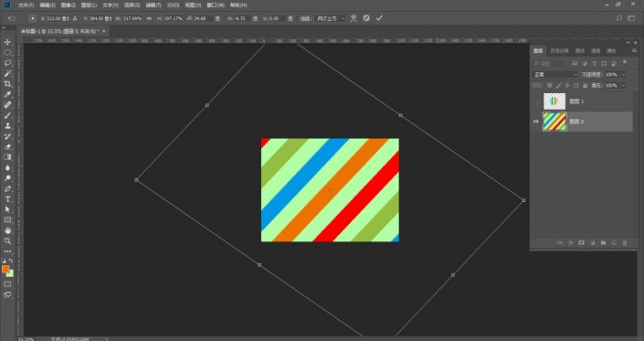
Task: Select the Rectangle shape tool
Action: (x=7, y=220)
